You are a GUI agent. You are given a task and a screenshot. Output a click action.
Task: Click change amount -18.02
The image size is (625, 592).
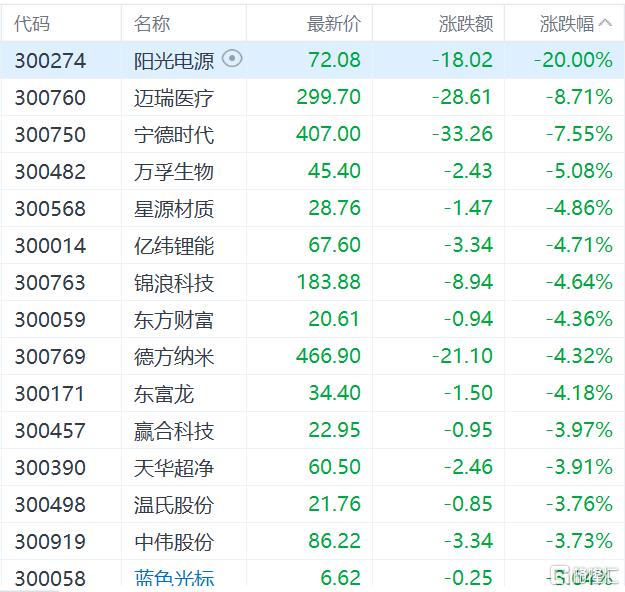[462, 60]
